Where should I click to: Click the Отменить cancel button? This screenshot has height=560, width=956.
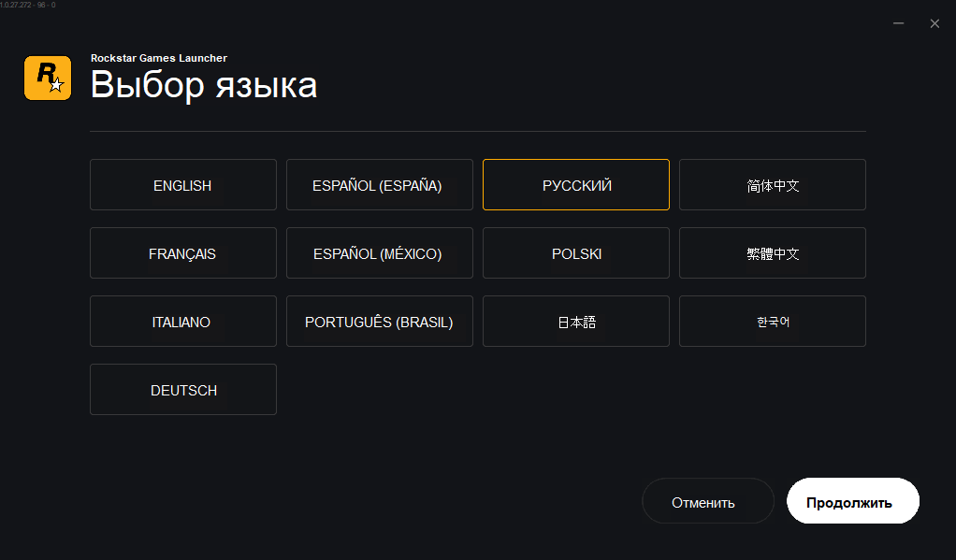708,501
